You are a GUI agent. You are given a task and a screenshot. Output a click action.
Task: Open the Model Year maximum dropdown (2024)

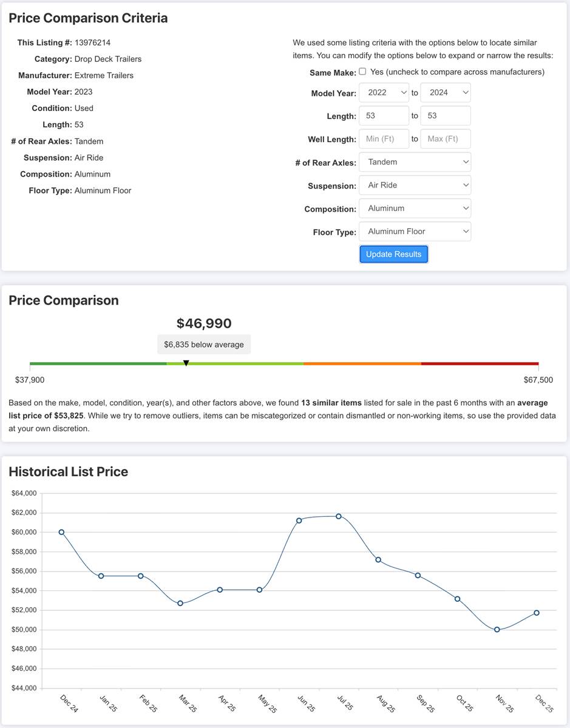tap(445, 93)
